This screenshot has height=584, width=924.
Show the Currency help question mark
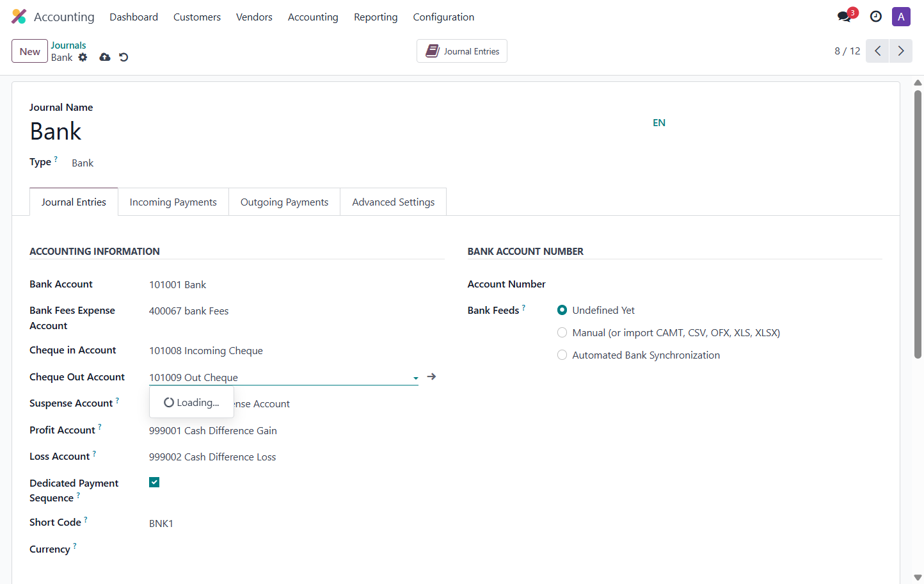(75, 546)
